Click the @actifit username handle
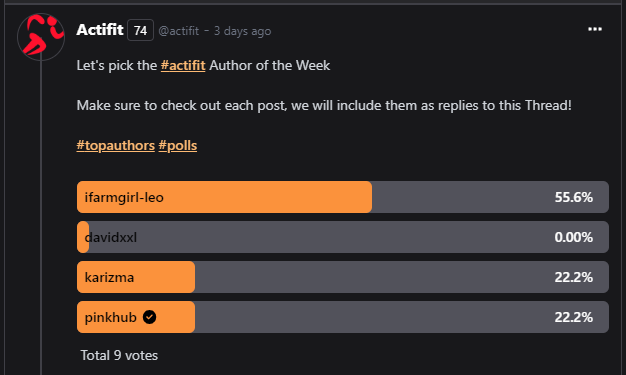This screenshot has height=375, width=626. [x=178, y=31]
